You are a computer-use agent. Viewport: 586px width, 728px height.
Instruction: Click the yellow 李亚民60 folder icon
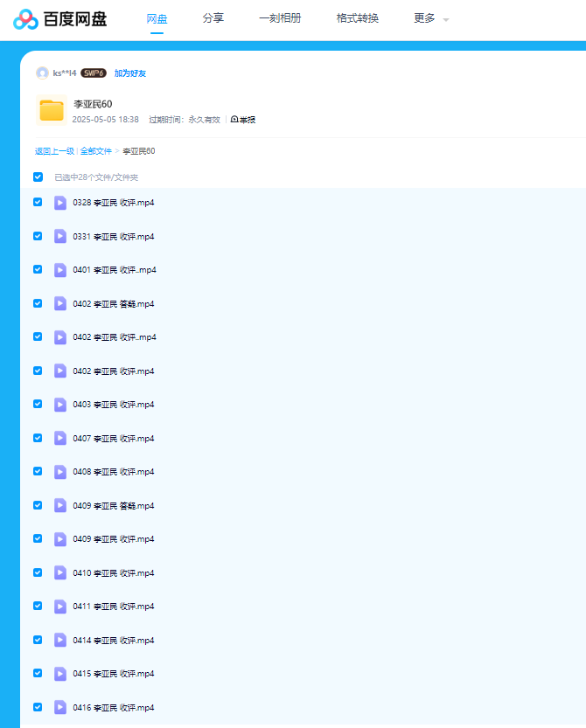(x=52, y=110)
